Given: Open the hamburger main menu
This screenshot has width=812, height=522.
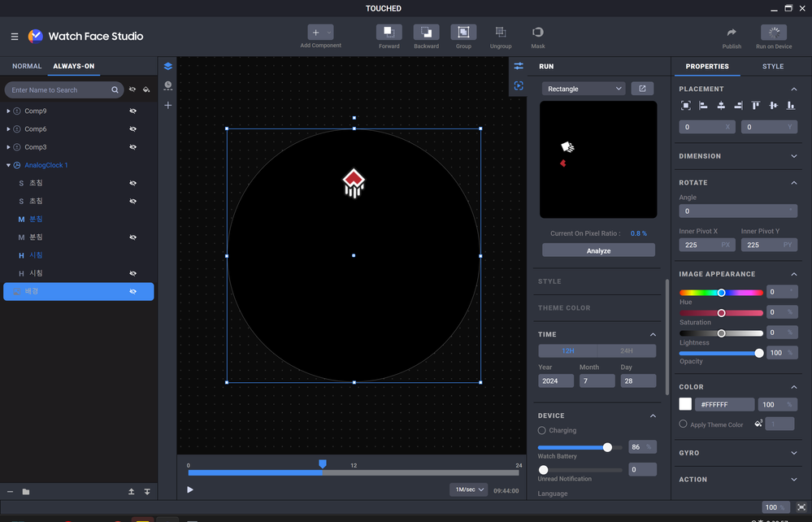Looking at the screenshot, I should pos(15,37).
